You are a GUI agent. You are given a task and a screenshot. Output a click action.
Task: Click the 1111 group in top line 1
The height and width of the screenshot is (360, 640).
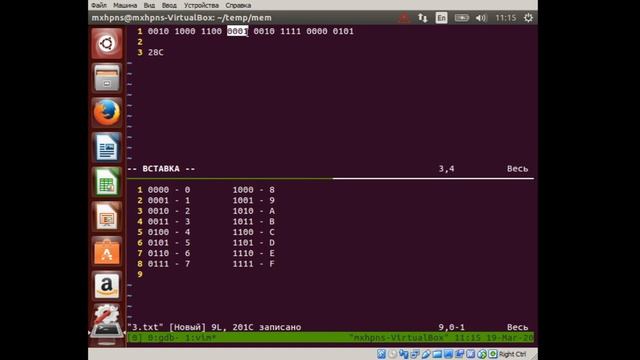click(x=290, y=31)
